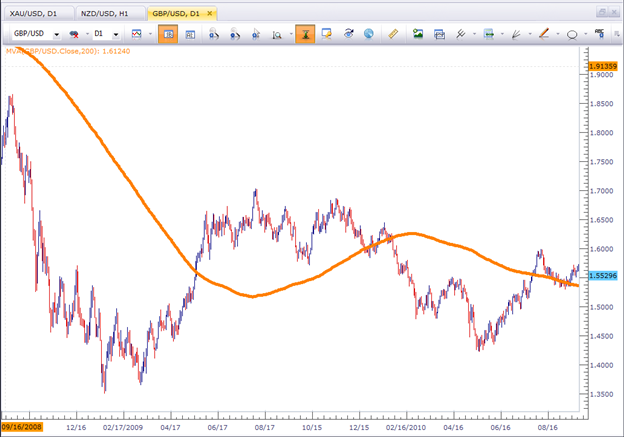Select the horizontal line with green arrow tool

(x=489, y=34)
